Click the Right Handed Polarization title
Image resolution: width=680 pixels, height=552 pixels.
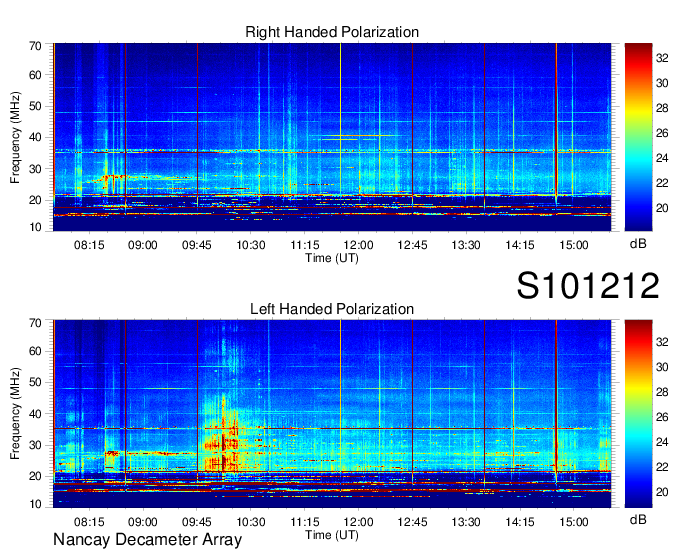(332, 32)
